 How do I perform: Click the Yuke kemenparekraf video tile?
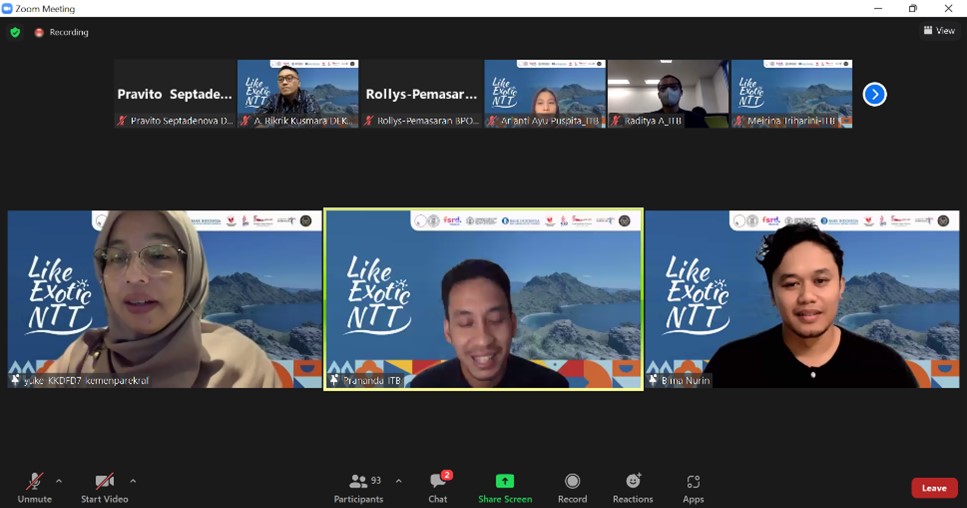coord(165,299)
